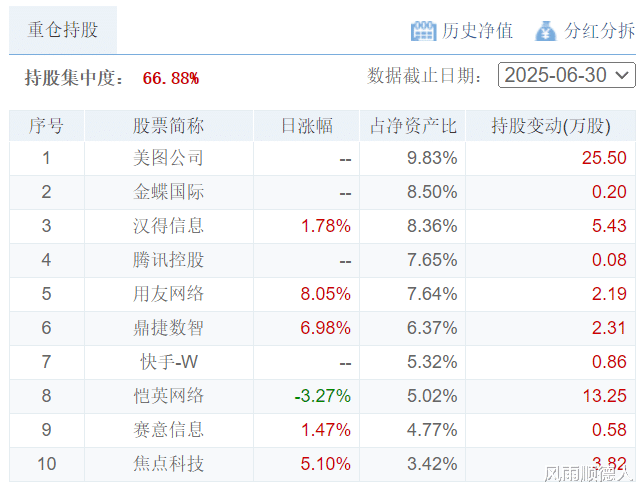The height and width of the screenshot is (495, 643).
Task: Click the 13.25 holding change of 恺英网络
Action: [604, 396]
